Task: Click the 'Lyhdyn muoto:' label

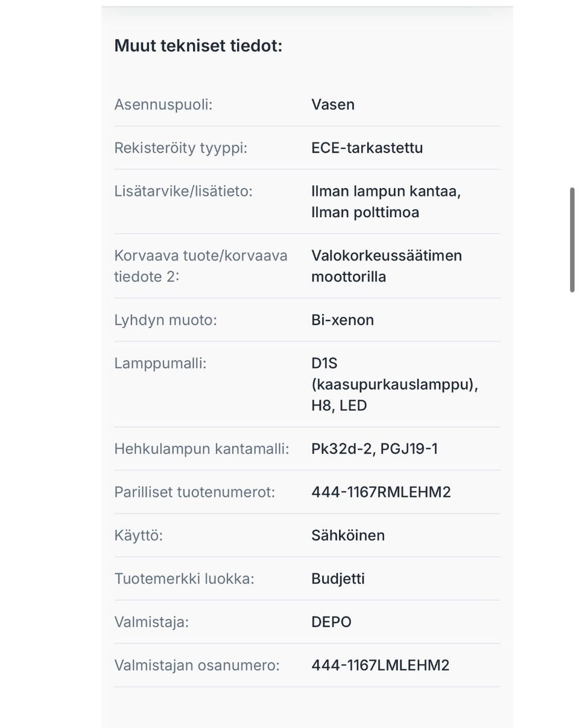Action: [165, 320]
